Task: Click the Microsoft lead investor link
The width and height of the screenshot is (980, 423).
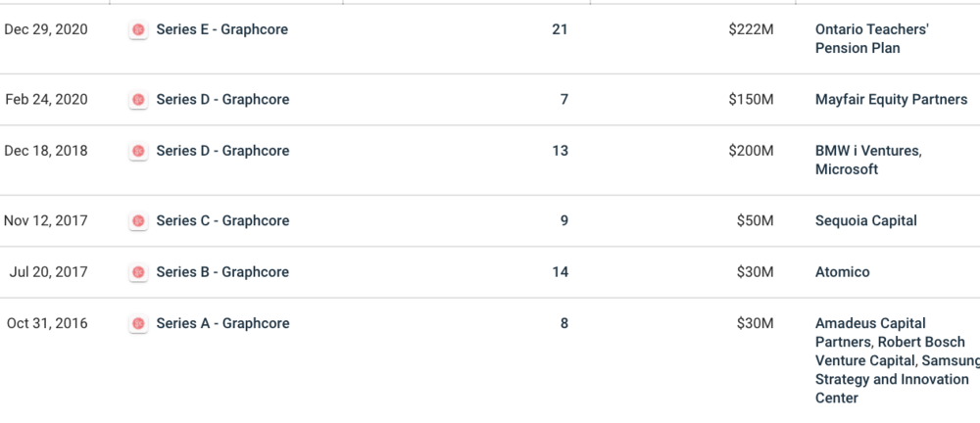Action: tap(847, 169)
